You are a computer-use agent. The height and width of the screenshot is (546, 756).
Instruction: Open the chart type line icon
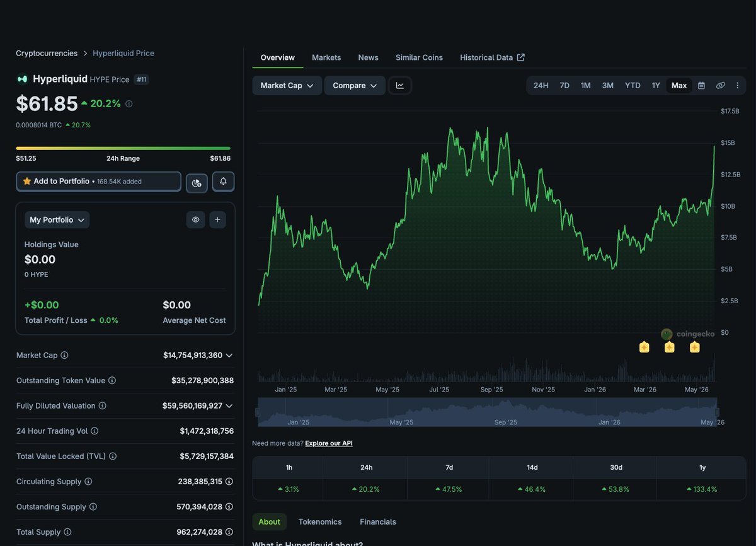[400, 86]
